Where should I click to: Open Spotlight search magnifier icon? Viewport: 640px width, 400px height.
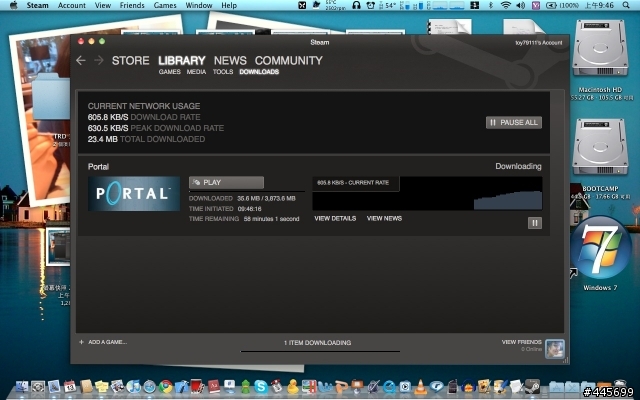point(626,5)
